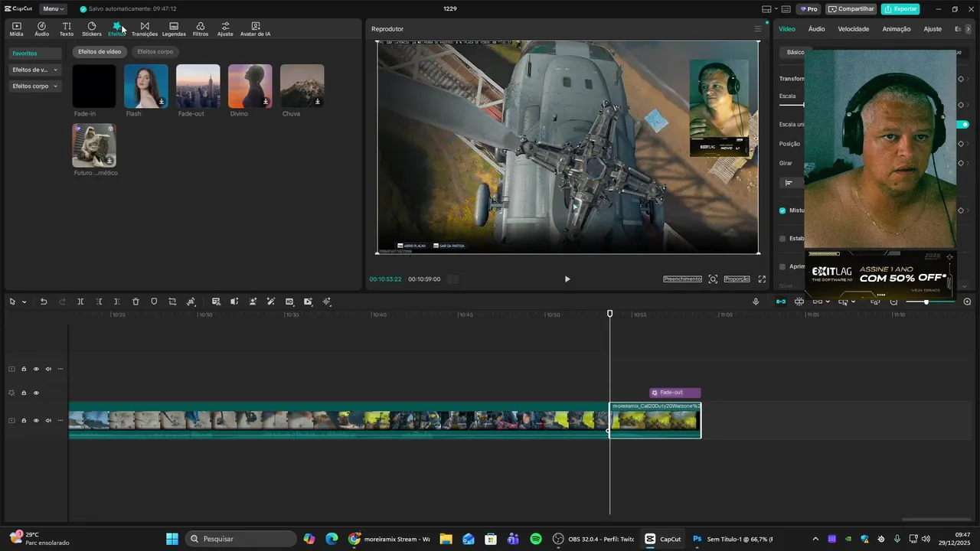Screen dimensions: 980x551
Task: Open Spotify from the taskbar
Action: [536, 539]
